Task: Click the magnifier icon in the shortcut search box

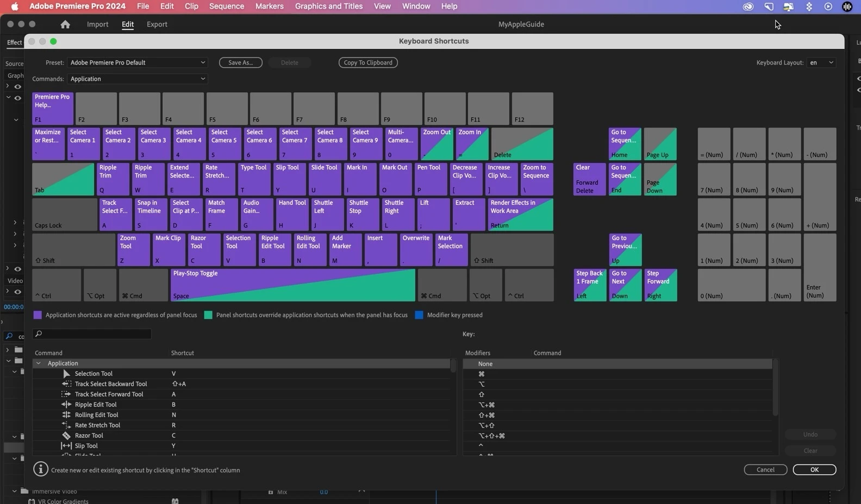Action: [39, 334]
